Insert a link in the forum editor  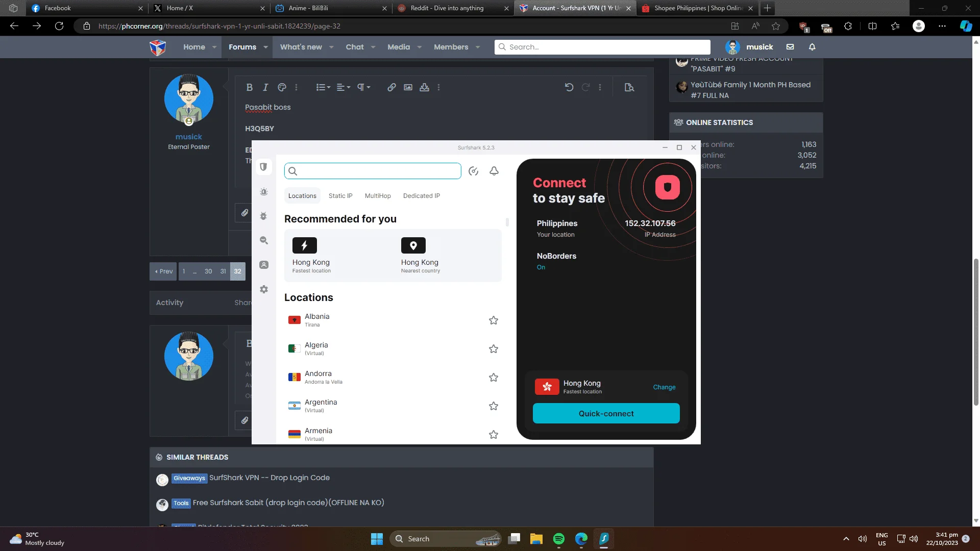tap(391, 87)
